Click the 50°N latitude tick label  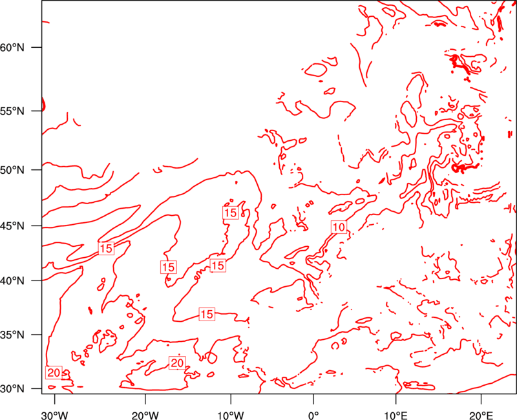[x=12, y=170]
